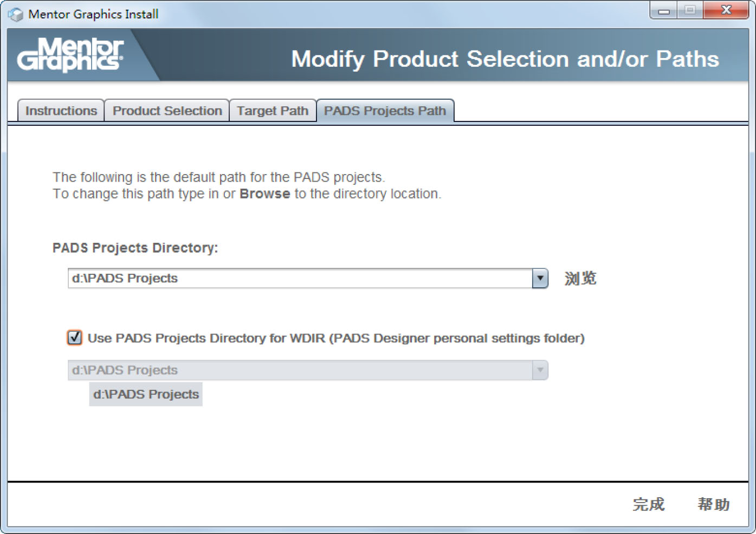Open help with the 帮助 button
Screen dimensions: 756x534
pyautogui.click(x=714, y=504)
